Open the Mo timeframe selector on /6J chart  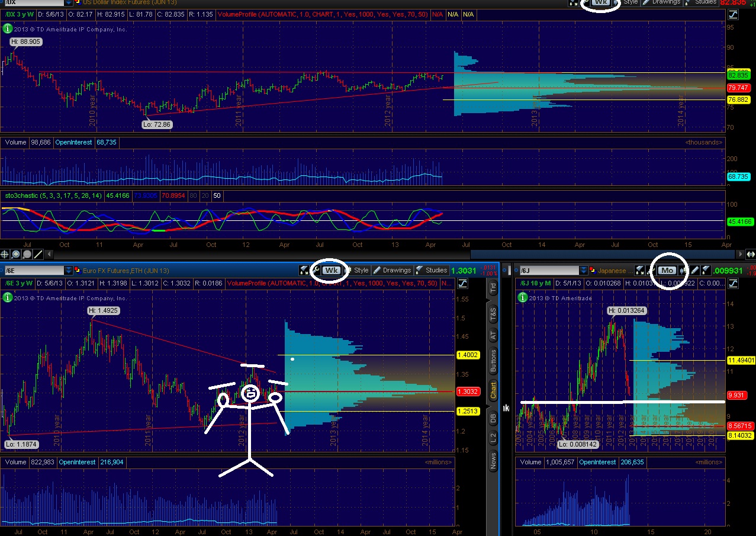pos(667,270)
